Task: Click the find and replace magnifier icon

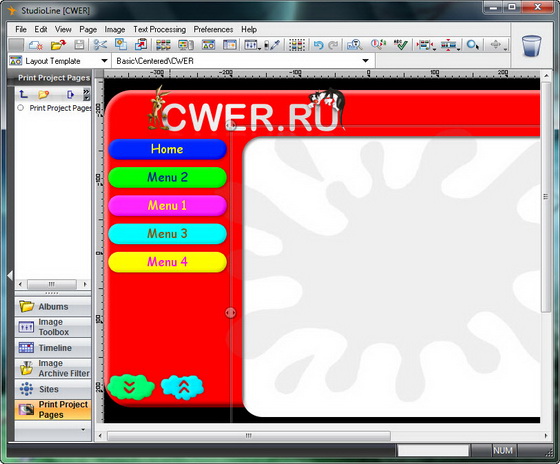Action: 378,44
